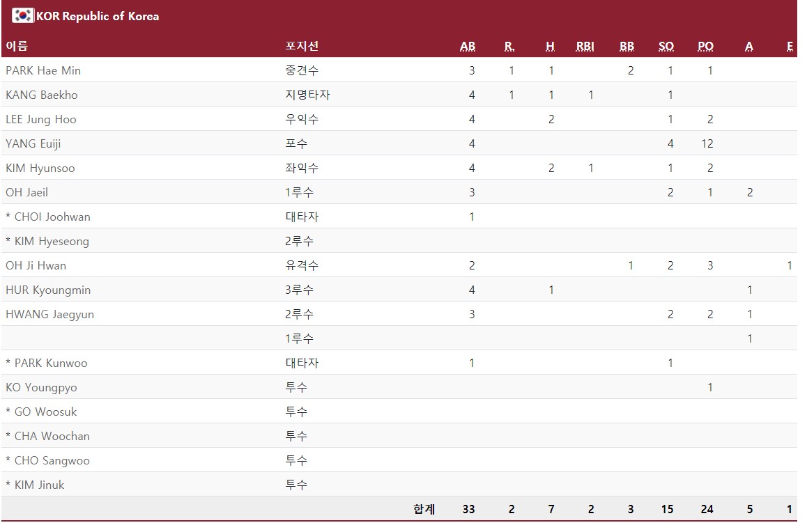Click the 유격수 position cell
Viewport: 807px width, 532px height.
pos(302,266)
